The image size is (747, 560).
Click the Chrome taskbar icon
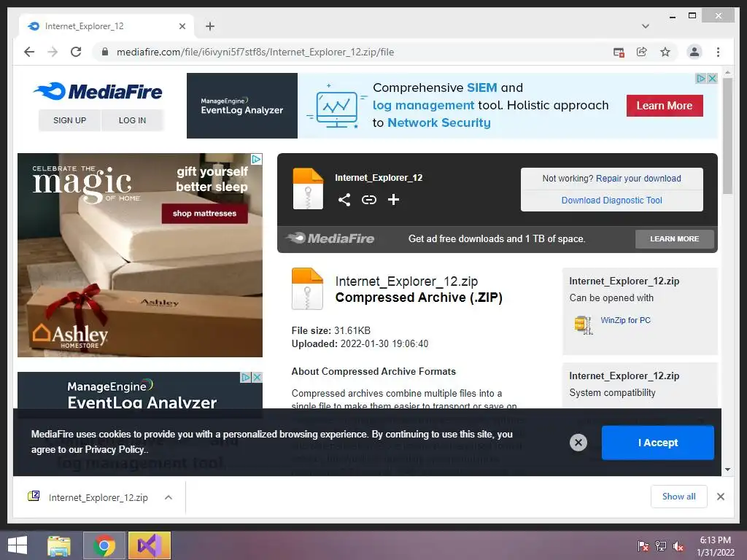coord(104,545)
